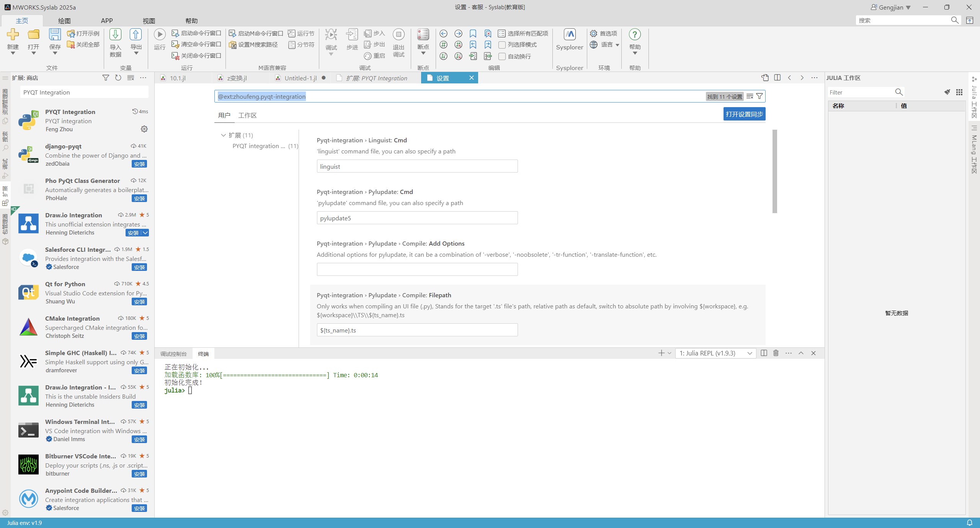Click the Linguist Cmd input field
This screenshot has width=980, height=528.
pyautogui.click(x=417, y=166)
